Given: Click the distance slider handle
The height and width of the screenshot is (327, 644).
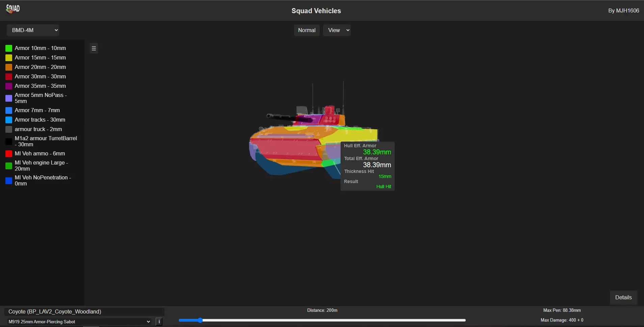Looking at the screenshot, I should point(200,320).
